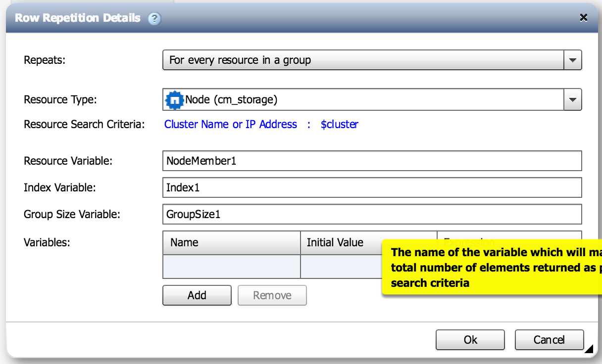Click the $cluster search criteria value
This screenshot has height=364, width=602.
tap(339, 124)
